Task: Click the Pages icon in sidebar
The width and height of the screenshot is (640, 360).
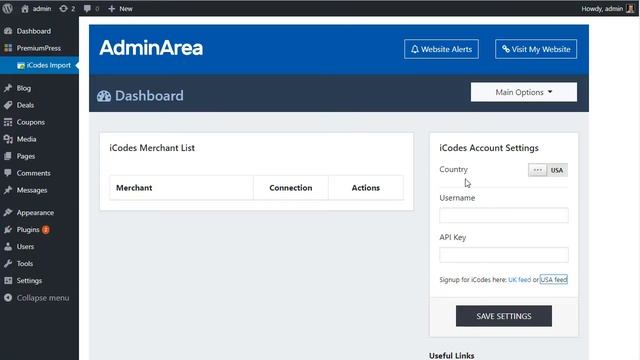Action: 8,156
